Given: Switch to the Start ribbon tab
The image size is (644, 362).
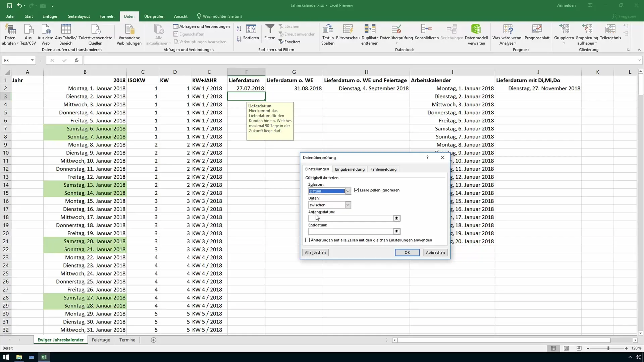Looking at the screenshot, I should [x=29, y=16].
